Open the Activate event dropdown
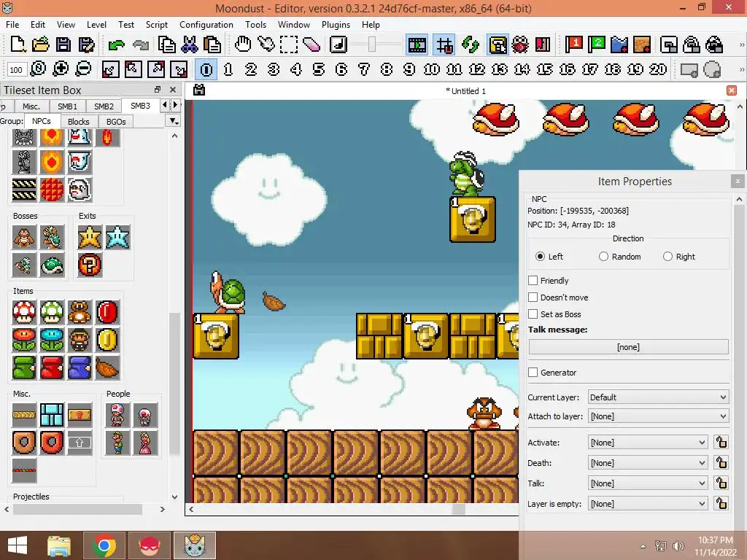This screenshot has width=747, height=560. pos(648,443)
